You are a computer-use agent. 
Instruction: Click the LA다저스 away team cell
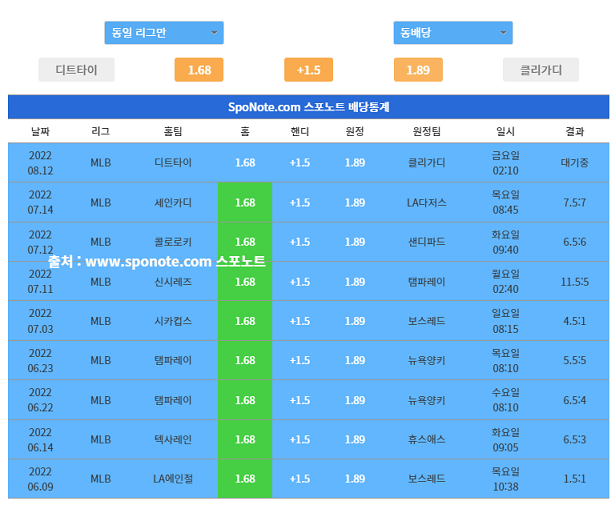pyautogui.click(x=426, y=202)
